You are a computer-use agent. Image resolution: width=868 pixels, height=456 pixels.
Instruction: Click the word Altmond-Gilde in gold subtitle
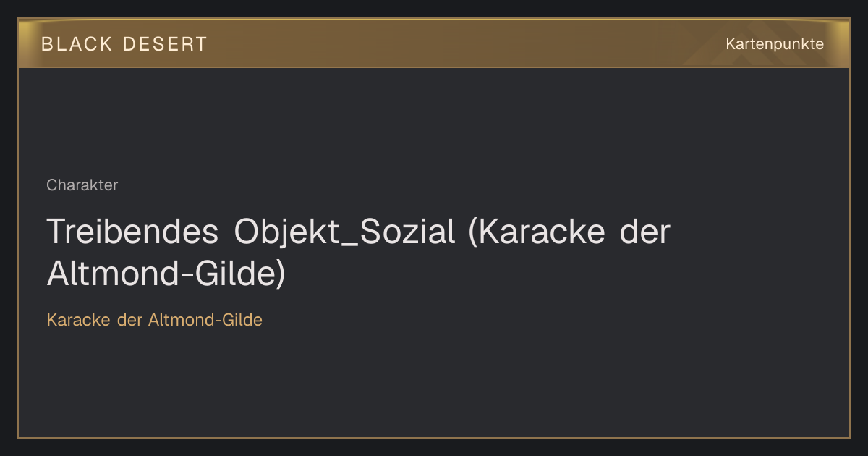[x=205, y=320]
